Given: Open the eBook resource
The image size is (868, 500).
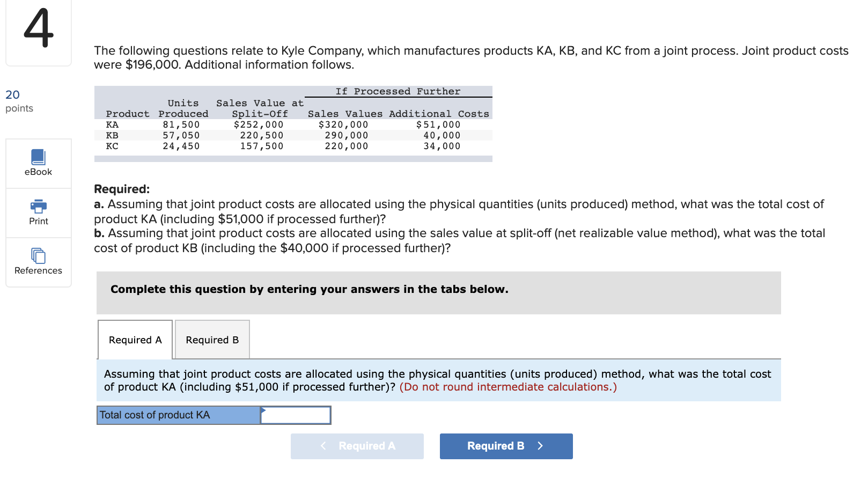Looking at the screenshot, I should (x=38, y=163).
